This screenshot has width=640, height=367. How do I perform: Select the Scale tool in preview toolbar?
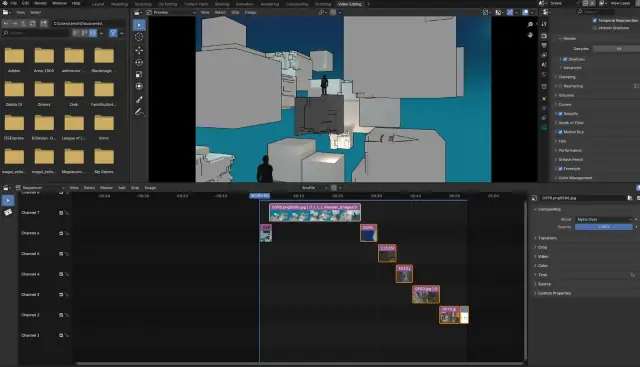pyautogui.click(x=139, y=74)
